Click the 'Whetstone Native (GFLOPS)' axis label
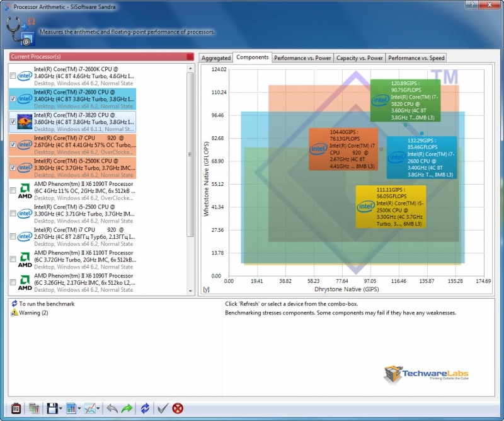The width and height of the screenshot is (504, 421). pos(206,179)
